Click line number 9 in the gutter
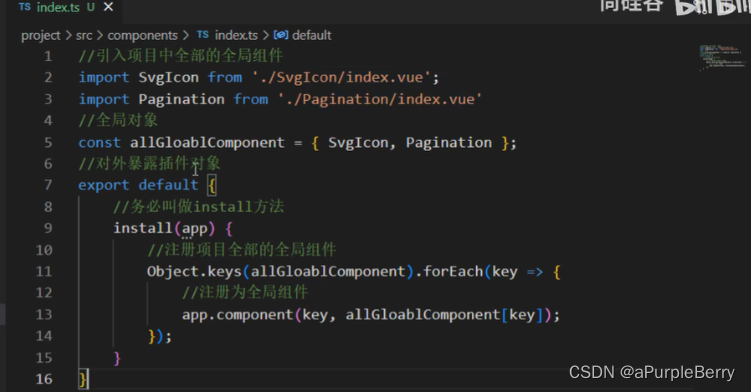Screen dimensions: 751x392 (x=48, y=228)
